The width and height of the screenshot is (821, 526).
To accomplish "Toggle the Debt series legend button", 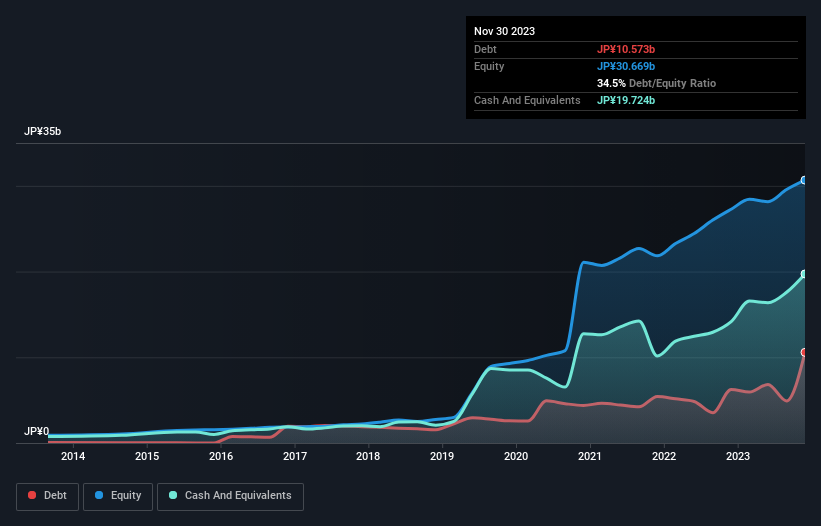I will pos(47,496).
